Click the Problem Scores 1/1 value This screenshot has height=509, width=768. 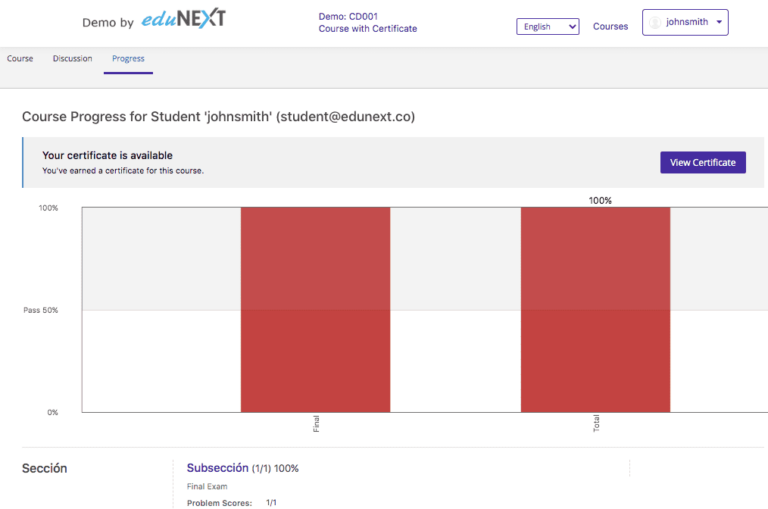[x=271, y=502]
